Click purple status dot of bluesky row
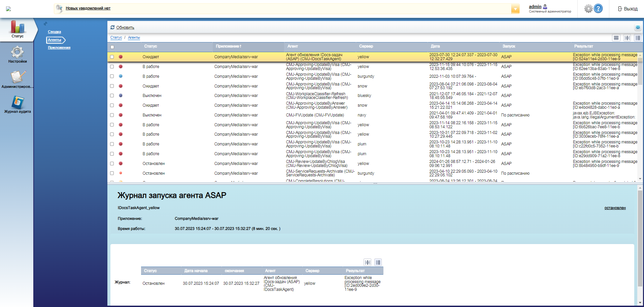 click(x=121, y=96)
